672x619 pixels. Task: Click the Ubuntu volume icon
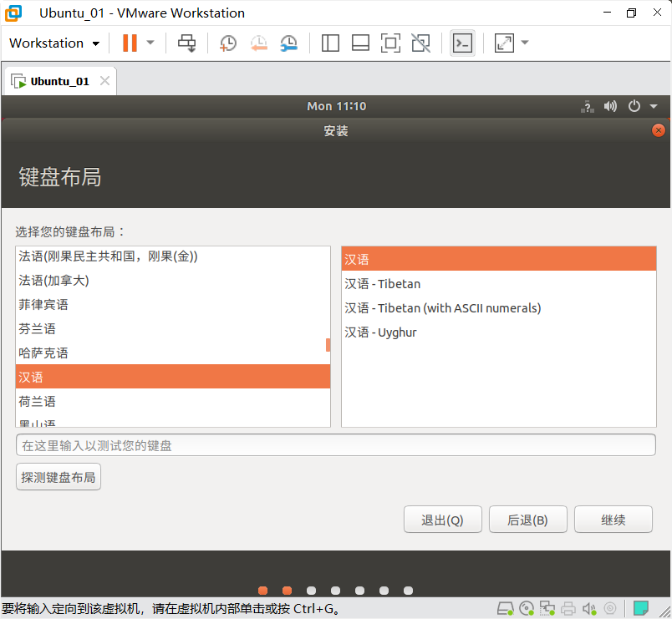click(610, 106)
